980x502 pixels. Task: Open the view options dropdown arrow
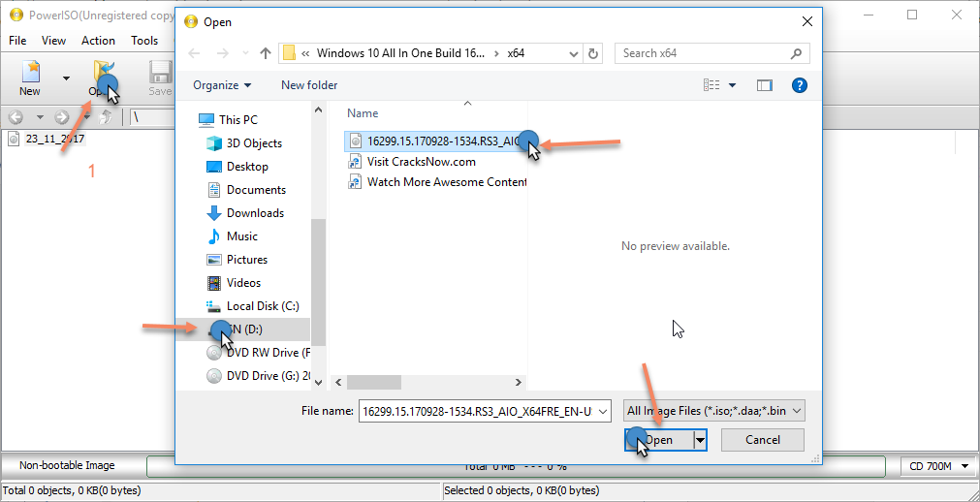(x=733, y=85)
